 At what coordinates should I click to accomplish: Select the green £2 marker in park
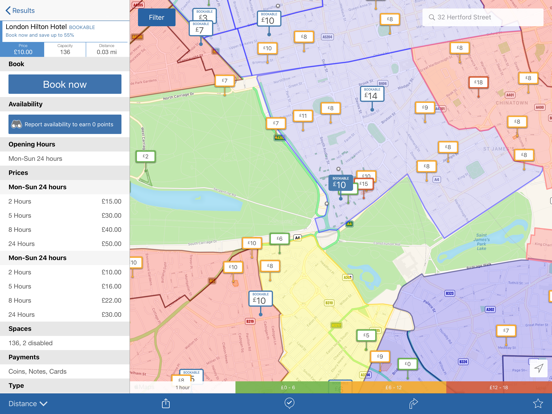[146, 156]
